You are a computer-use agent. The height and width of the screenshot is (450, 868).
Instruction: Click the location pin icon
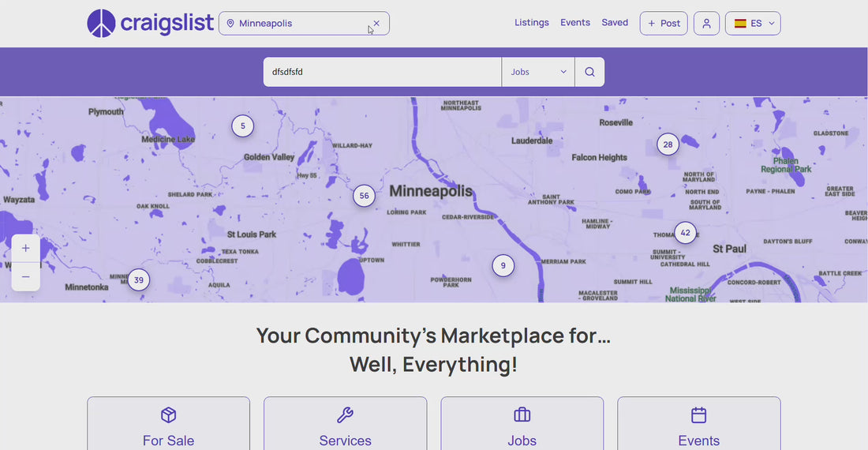pos(230,23)
